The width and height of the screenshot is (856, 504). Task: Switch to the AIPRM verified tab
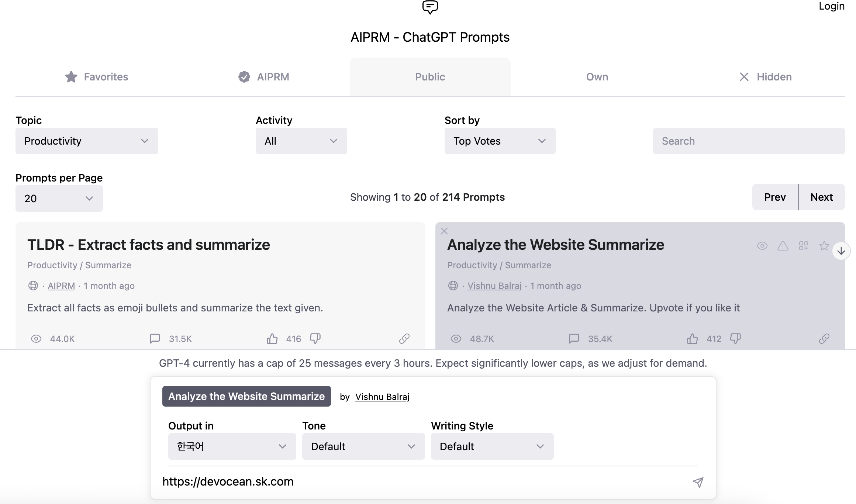pyautogui.click(x=263, y=77)
